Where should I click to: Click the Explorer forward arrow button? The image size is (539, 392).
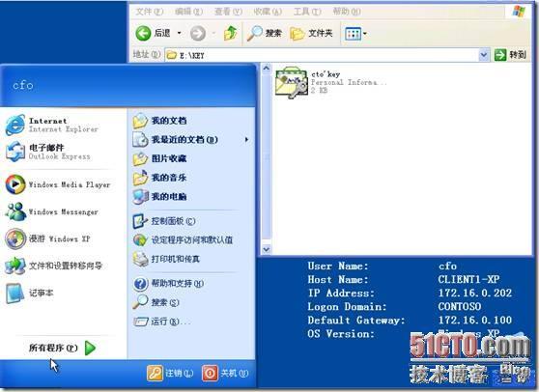tap(198, 34)
